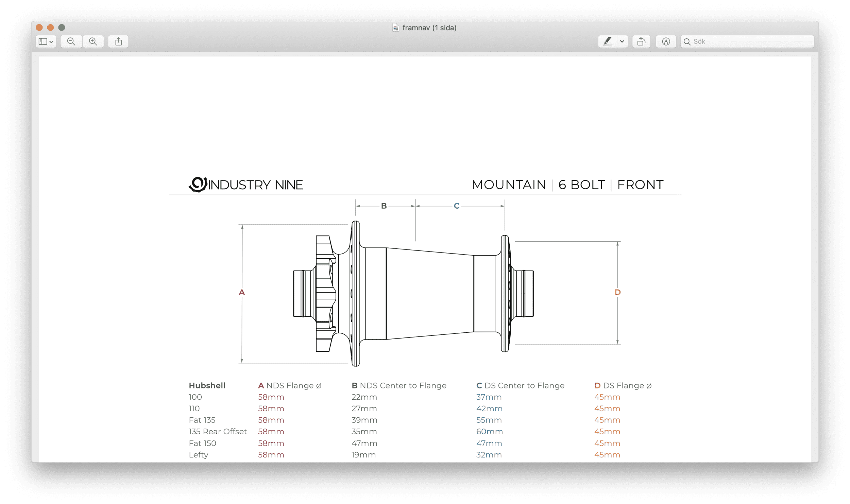Select the highlight pen tool
Screen dimensions: 850x504
(608, 41)
